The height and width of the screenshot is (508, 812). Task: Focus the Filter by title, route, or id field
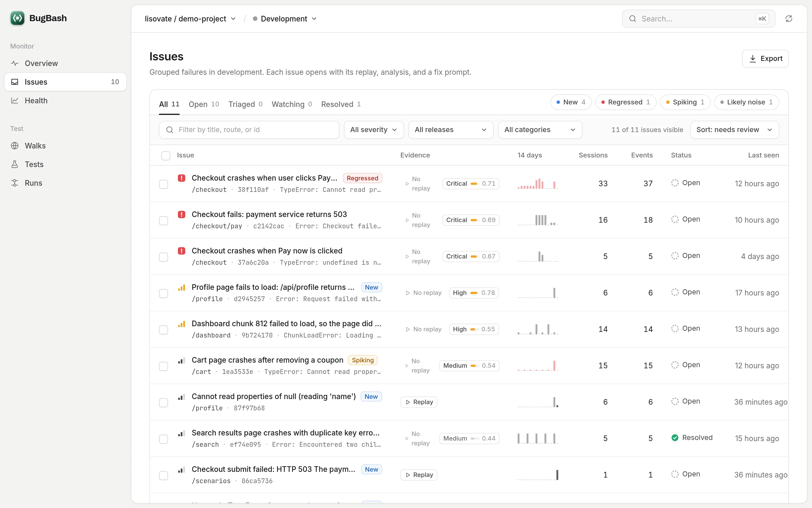(x=249, y=130)
